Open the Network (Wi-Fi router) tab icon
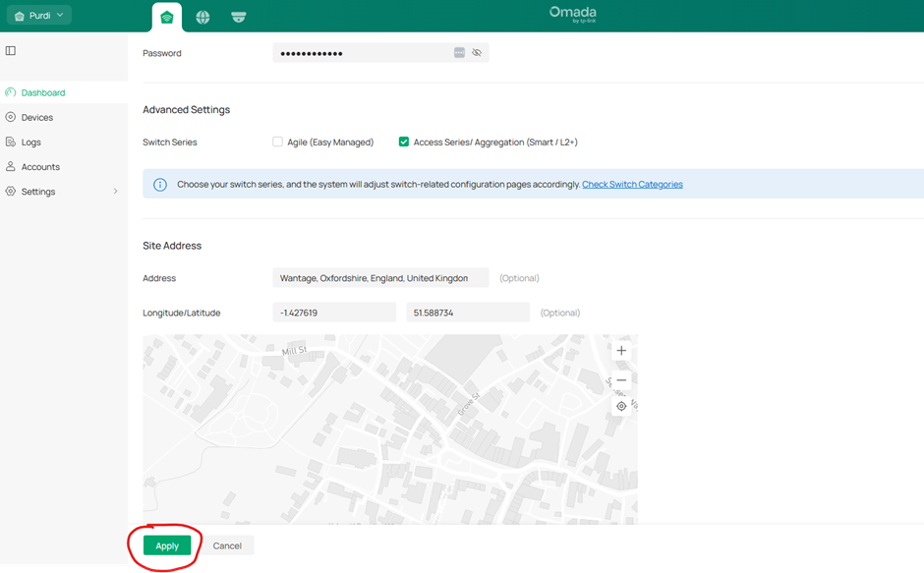This screenshot has height=573, width=924. (x=167, y=17)
